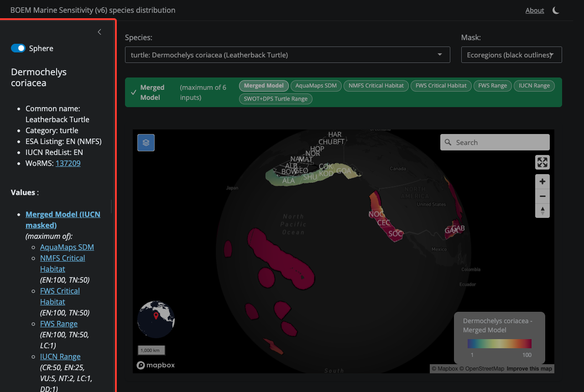Screen dimensions: 584x392
Task: Select the AquaMaps SDM chip
Action: (x=316, y=85)
